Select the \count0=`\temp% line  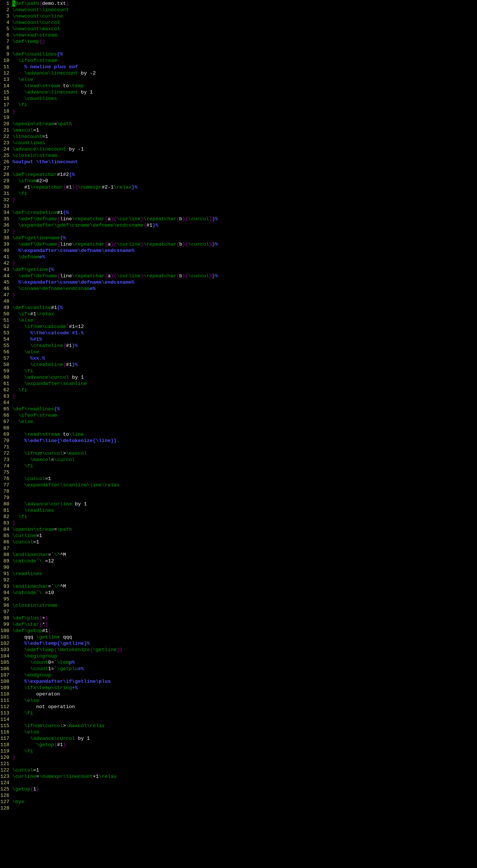coord(53,662)
